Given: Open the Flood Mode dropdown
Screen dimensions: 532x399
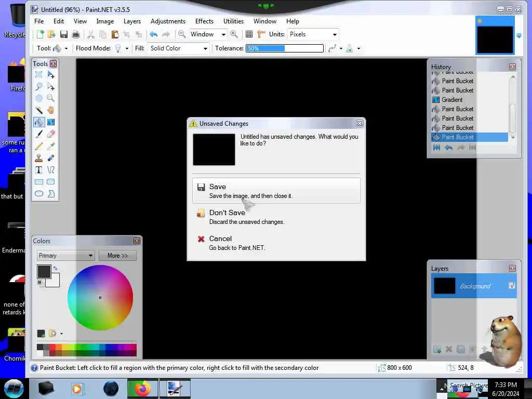Looking at the screenshot, I should point(127,48).
